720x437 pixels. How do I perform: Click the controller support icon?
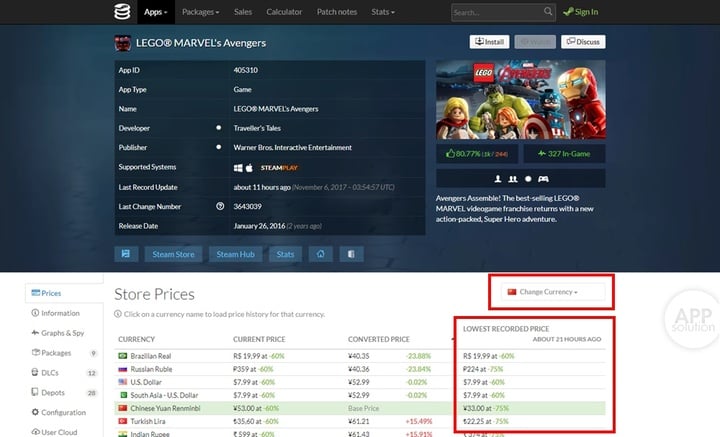(543, 179)
